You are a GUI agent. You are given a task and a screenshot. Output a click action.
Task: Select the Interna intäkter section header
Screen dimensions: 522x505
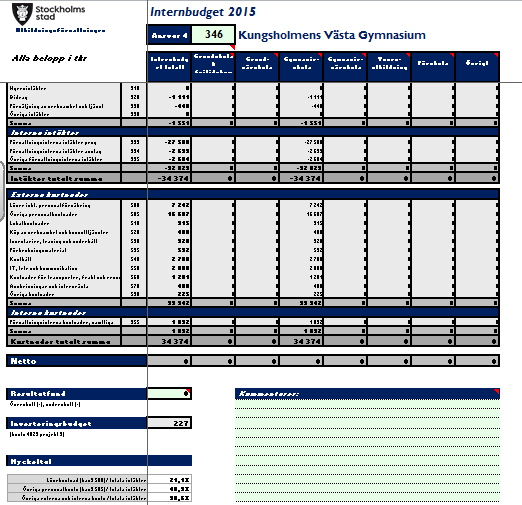[45, 132]
